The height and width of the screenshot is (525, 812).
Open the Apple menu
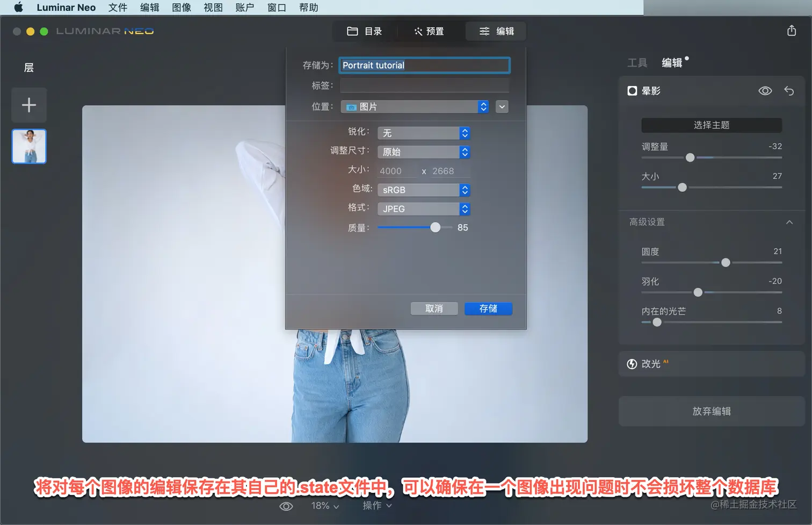coord(18,8)
